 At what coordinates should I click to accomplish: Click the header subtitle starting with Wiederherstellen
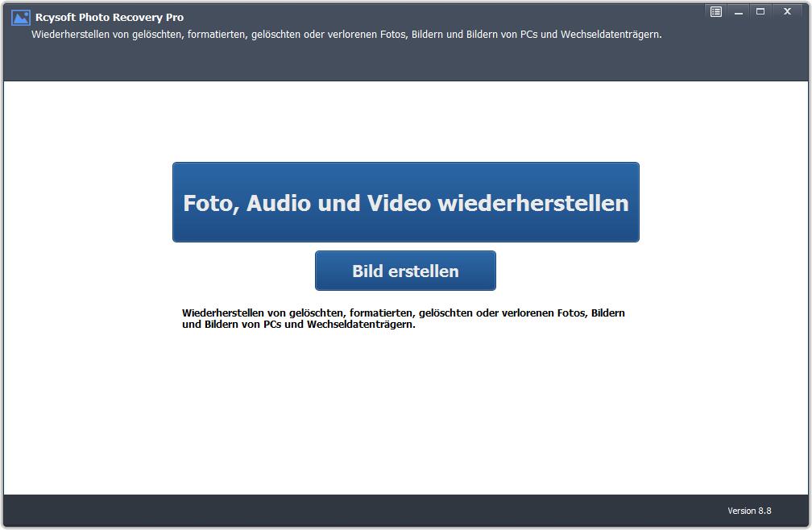pos(346,35)
